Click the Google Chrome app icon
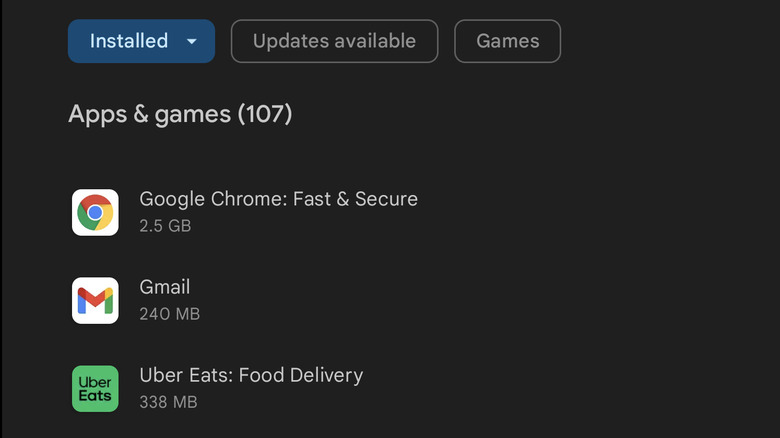Image resolution: width=780 pixels, height=438 pixels. pyautogui.click(x=95, y=212)
